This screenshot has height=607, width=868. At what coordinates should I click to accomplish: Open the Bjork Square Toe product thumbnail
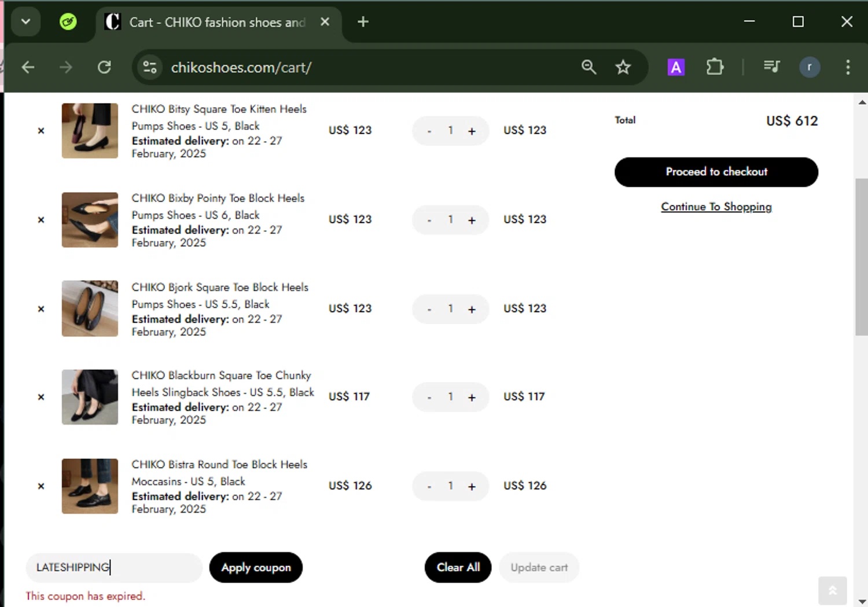(x=90, y=308)
